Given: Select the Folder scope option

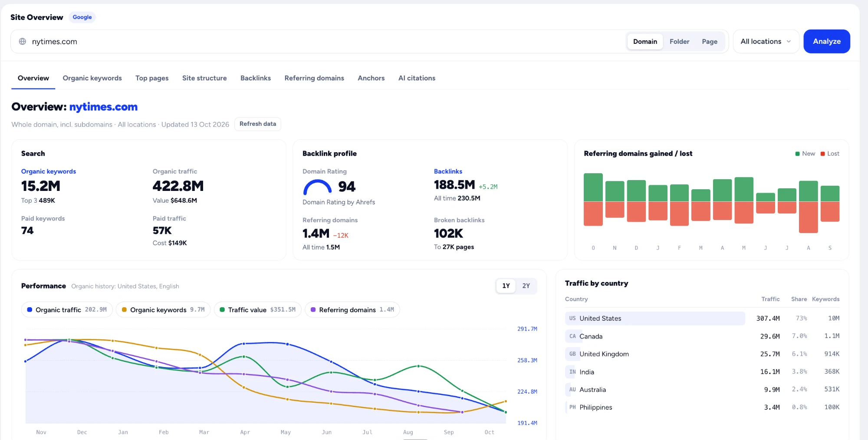Looking at the screenshot, I should 679,42.
